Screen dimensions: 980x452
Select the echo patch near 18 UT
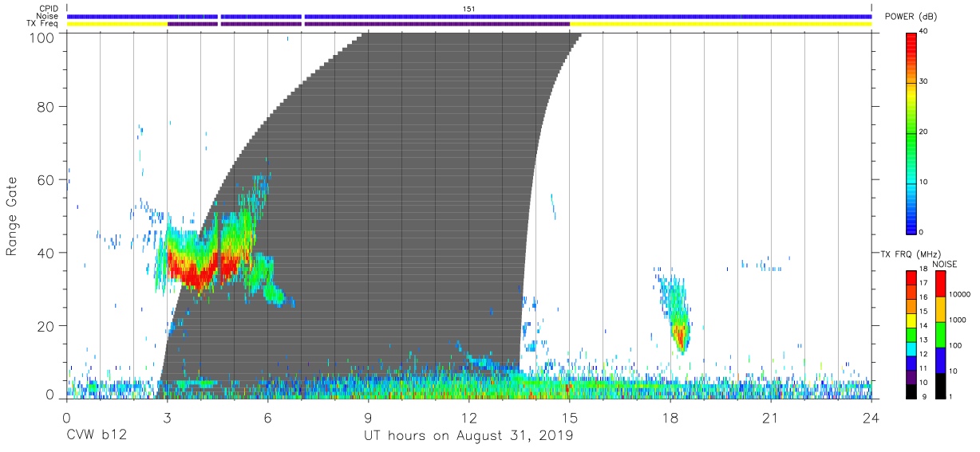click(x=676, y=312)
